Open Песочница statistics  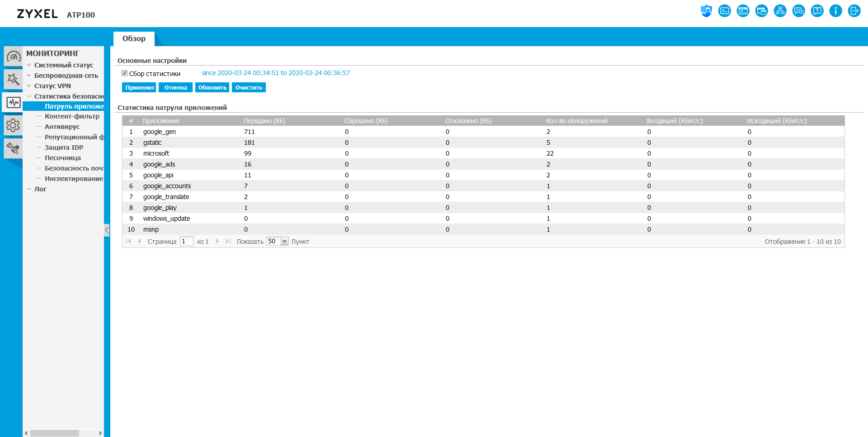[x=62, y=158]
